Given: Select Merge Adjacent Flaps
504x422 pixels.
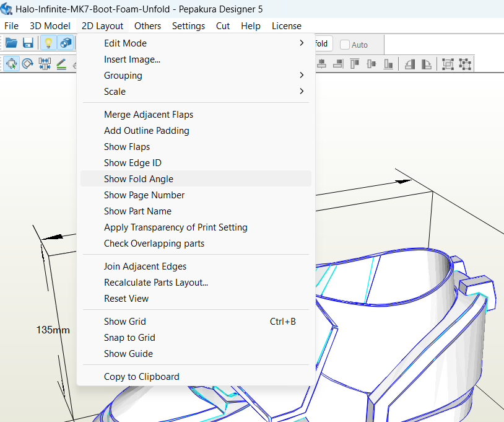Looking at the screenshot, I should click(x=196, y=115).
